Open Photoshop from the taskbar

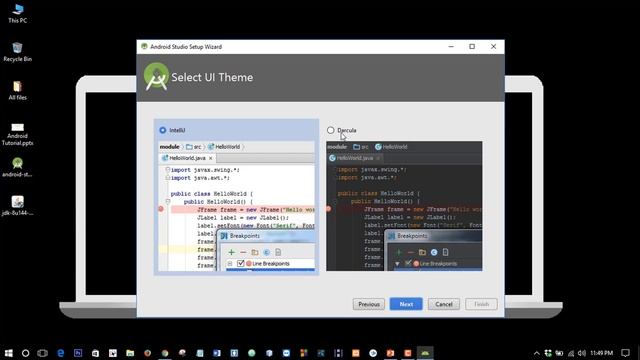pyautogui.click(x=78, y=353)
